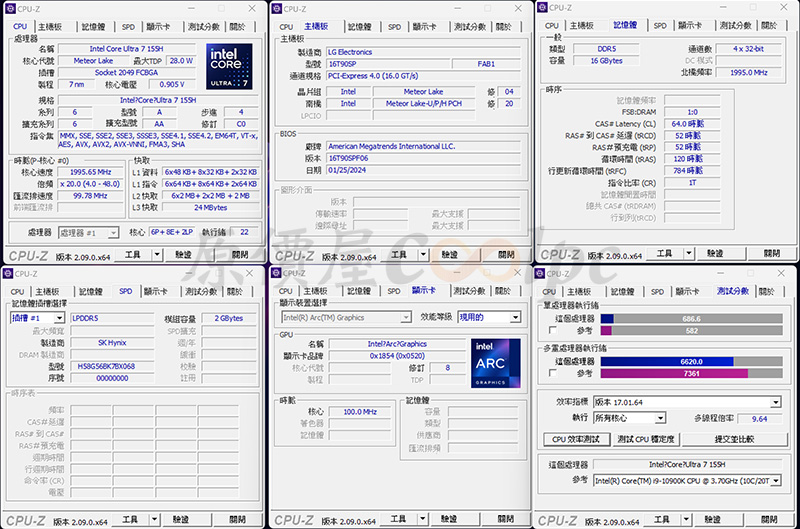The width and height of the screenshot is (800, 529).
Task: Click the 製造商 field LG Electronics
Action: pos(423,52)
